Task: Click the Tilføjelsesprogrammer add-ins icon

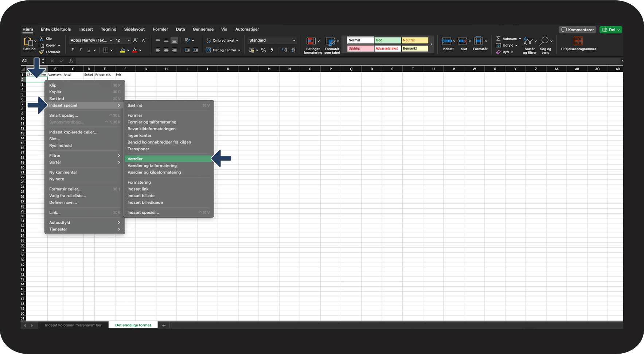Action: pos(578,41)
